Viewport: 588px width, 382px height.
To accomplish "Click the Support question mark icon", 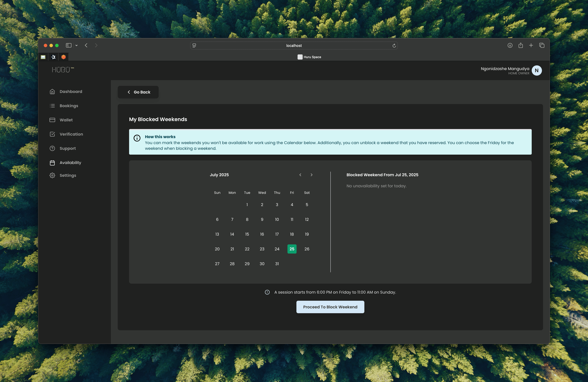I will coord(52,148).
